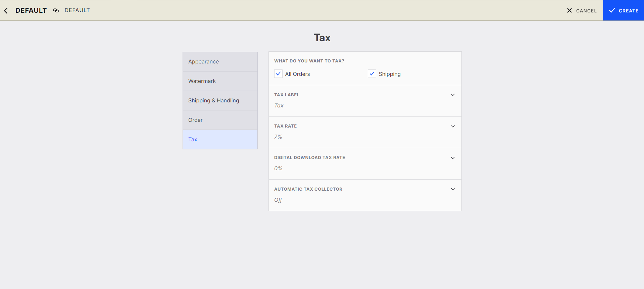Click the Create button label

[x=628, y=11]
